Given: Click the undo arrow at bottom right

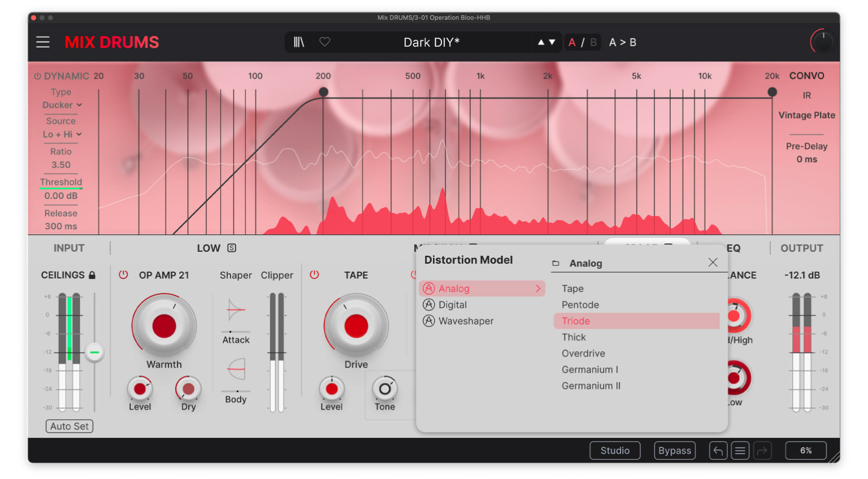Looking at the screenshot, I should coord(718,450).
